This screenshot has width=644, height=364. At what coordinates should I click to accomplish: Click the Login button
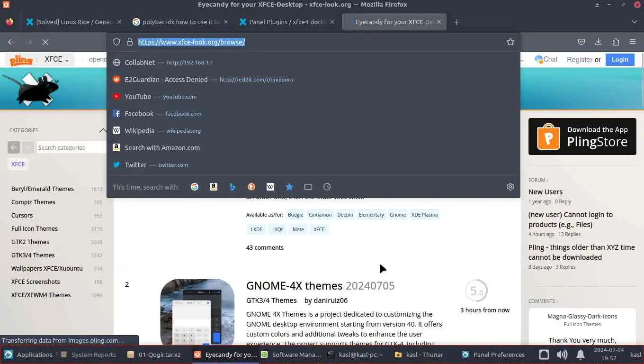(620, 59)
